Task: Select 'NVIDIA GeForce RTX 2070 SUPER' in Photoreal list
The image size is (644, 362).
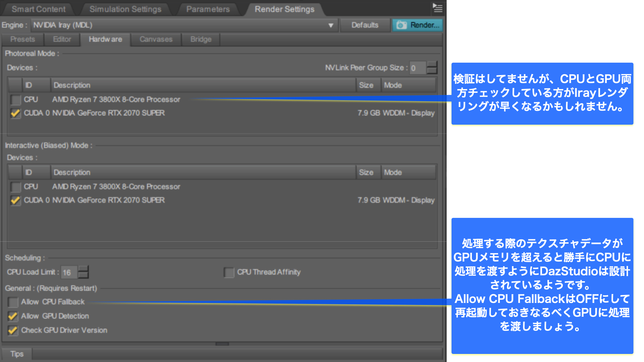Action: coord(109,113)
